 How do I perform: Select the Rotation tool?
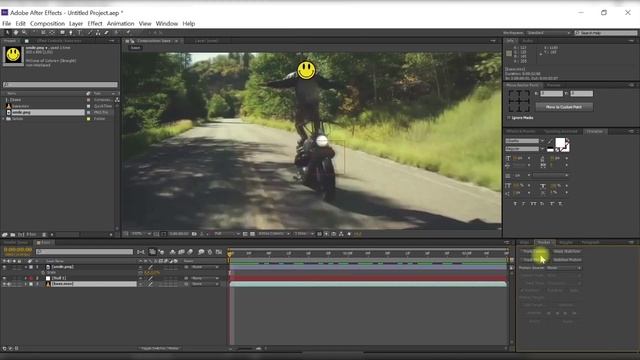tap(34, 33)
